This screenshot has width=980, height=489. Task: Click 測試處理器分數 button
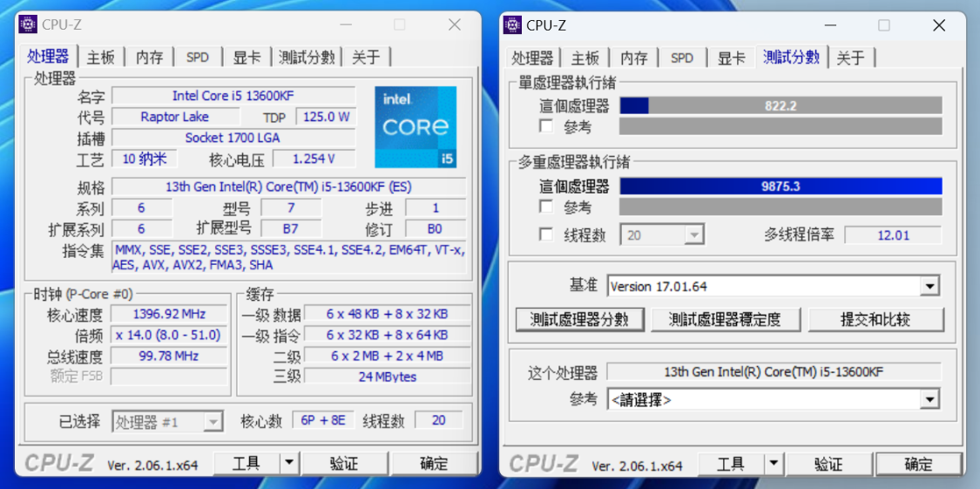(579, 320)
